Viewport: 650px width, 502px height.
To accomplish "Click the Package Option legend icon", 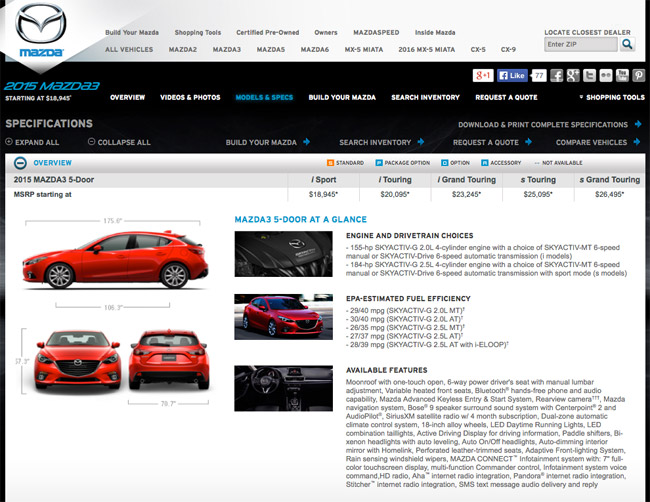I will (379, 163).
